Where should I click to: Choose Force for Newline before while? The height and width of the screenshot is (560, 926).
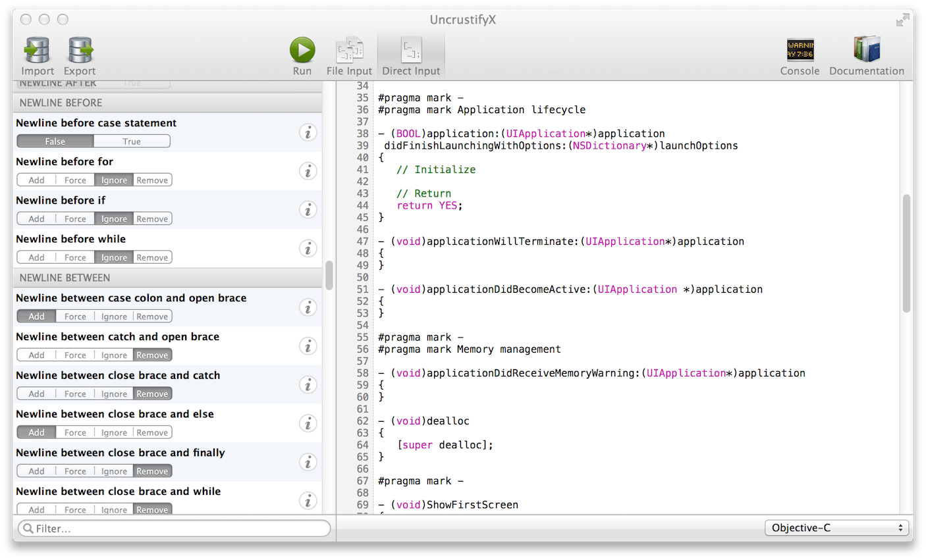coord(75,258)
